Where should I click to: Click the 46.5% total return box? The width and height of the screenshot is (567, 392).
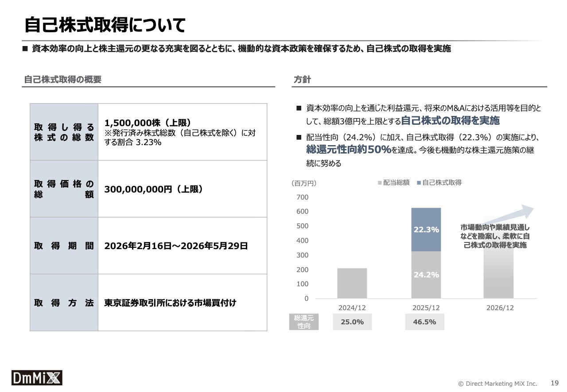pyautogui.click(x=424, y=322)
